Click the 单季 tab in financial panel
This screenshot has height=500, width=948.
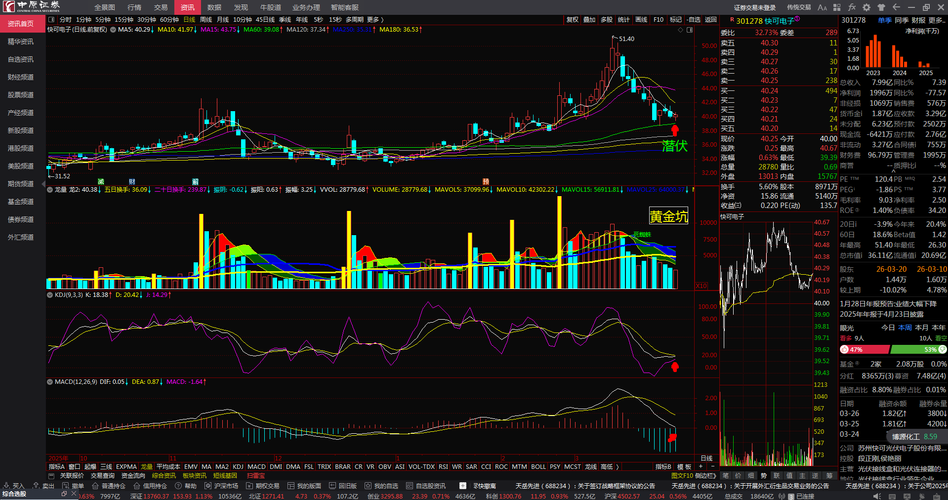pyautogui.click(x=885, y=19)
